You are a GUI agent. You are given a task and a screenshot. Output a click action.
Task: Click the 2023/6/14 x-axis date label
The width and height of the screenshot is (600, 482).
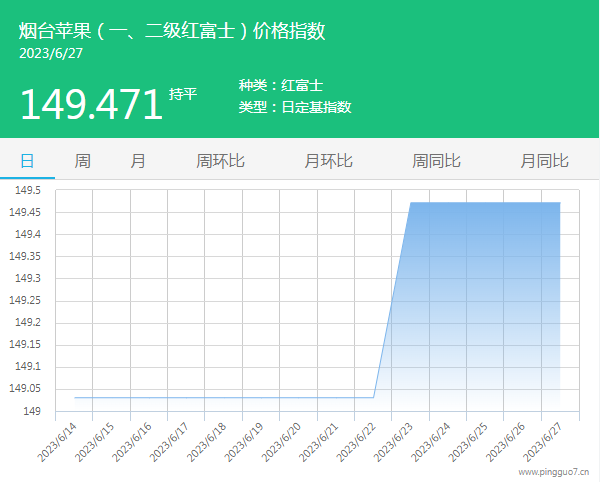57,441
